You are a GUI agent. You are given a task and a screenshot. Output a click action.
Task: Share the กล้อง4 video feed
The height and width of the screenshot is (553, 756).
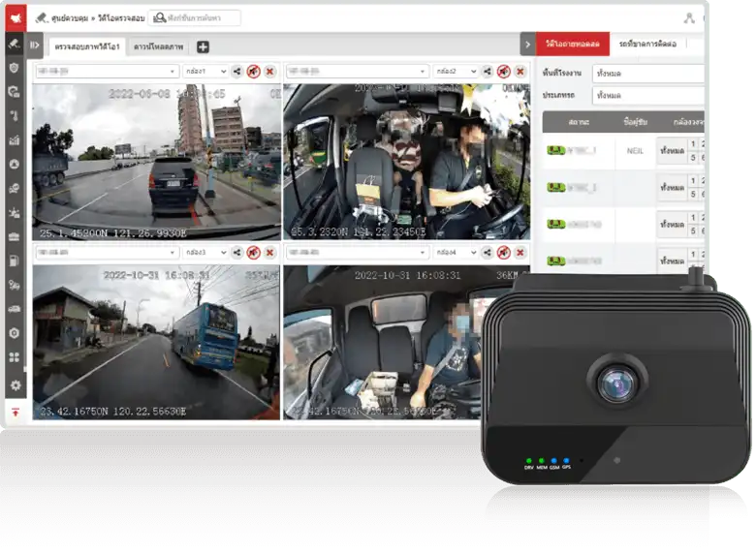[488, 253]
